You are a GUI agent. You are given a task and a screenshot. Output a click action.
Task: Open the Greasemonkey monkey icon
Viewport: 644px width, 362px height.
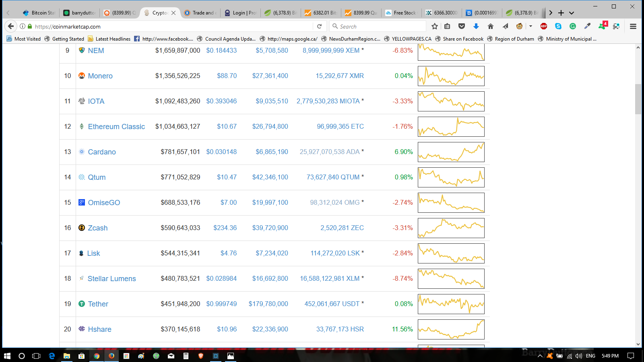click(520, 26)
